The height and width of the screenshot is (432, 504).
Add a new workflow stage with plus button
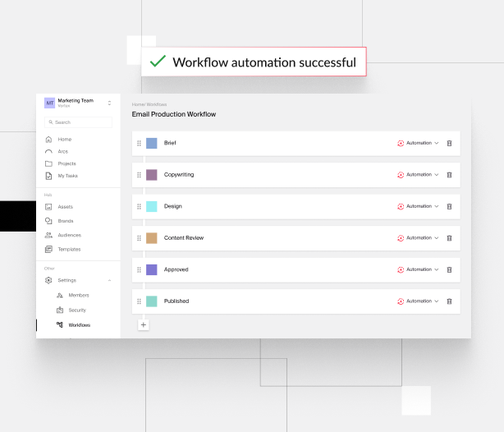[x=144, y=325]
